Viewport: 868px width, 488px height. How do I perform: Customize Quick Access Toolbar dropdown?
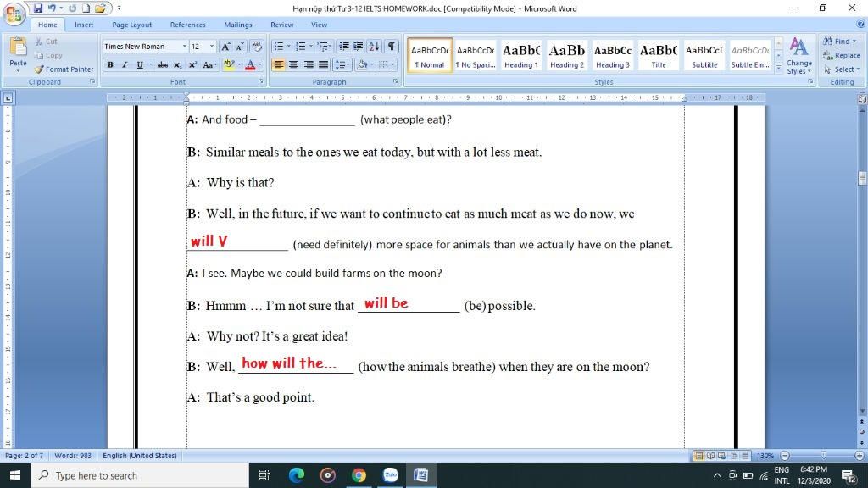(119, 8)
